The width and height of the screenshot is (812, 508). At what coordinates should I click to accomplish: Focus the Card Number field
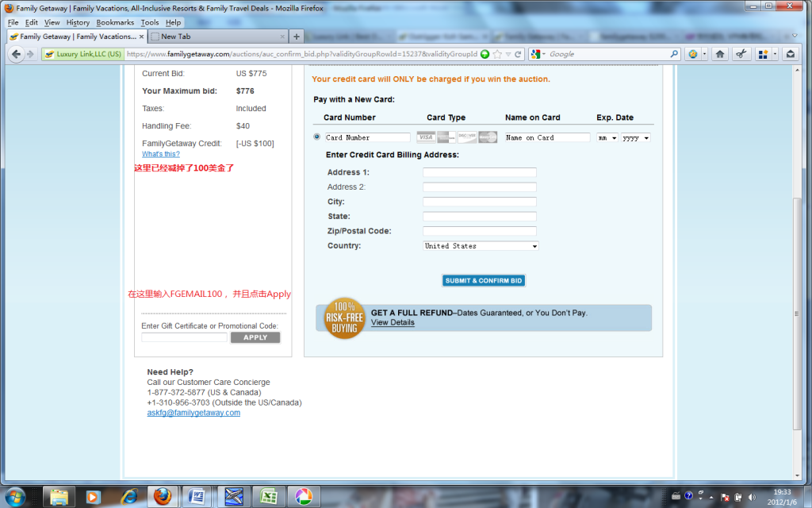368,137
